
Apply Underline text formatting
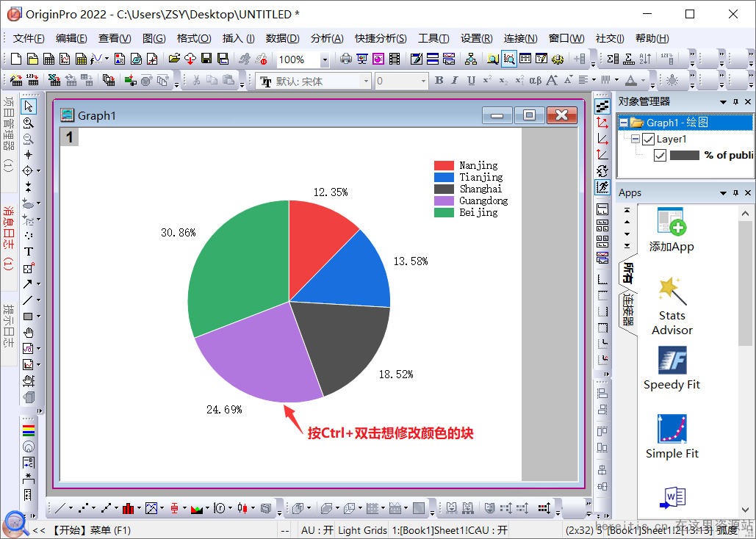[471, 81]
